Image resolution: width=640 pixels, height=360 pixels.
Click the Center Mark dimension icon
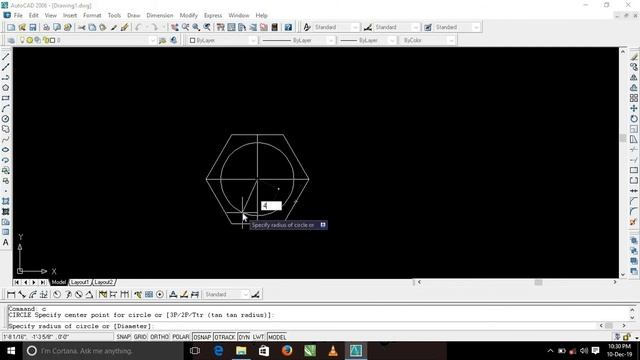coord(160,294)
